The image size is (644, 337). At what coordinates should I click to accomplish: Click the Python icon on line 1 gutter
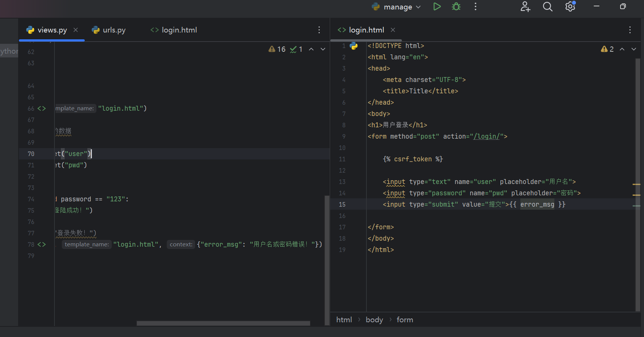coord(354,46)
